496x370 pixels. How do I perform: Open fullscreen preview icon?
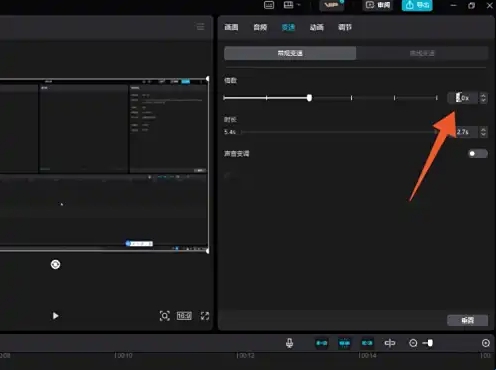[205, 316]
